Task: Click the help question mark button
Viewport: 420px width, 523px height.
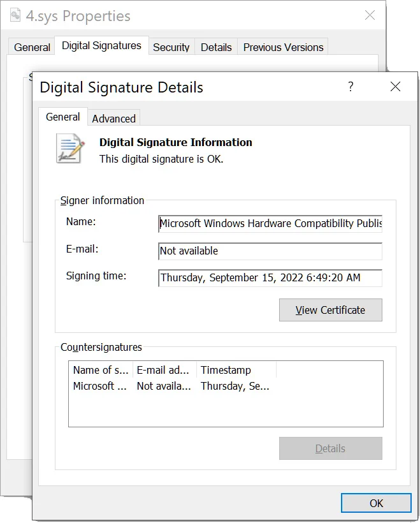Action: pyautogui.click(x=350, y=87)
